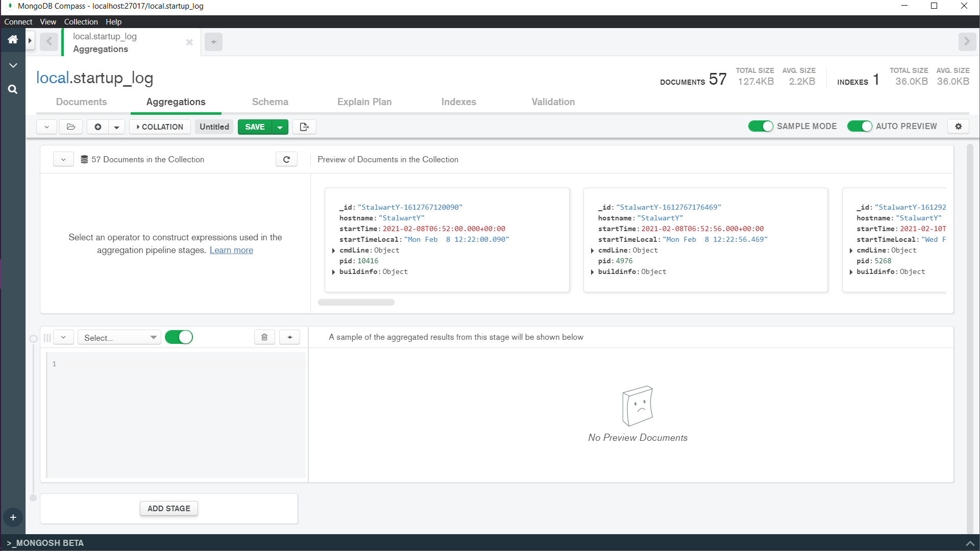The height and width of the screenshot is (551, 980).
Task: Click pid value 5268
Action: (883, 261)
